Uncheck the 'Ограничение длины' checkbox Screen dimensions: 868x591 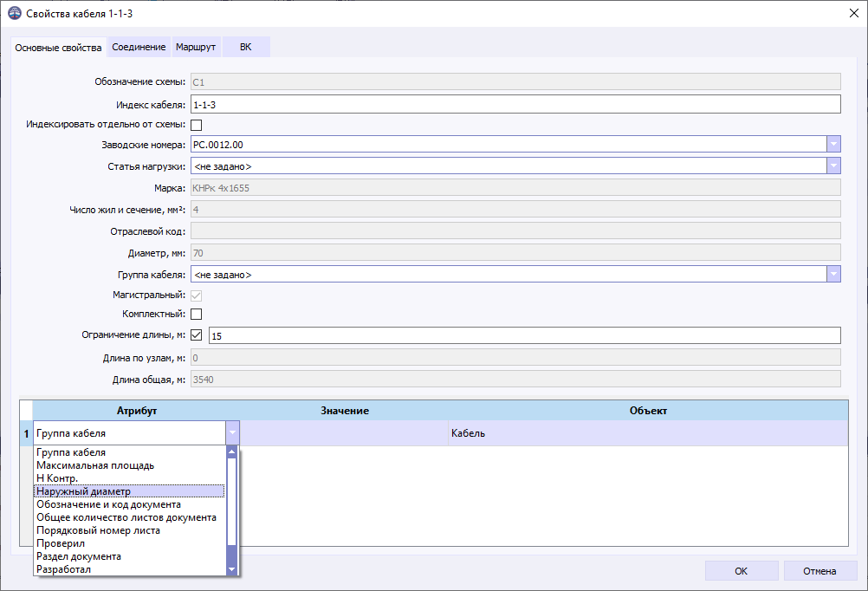(x=196, y=335)
